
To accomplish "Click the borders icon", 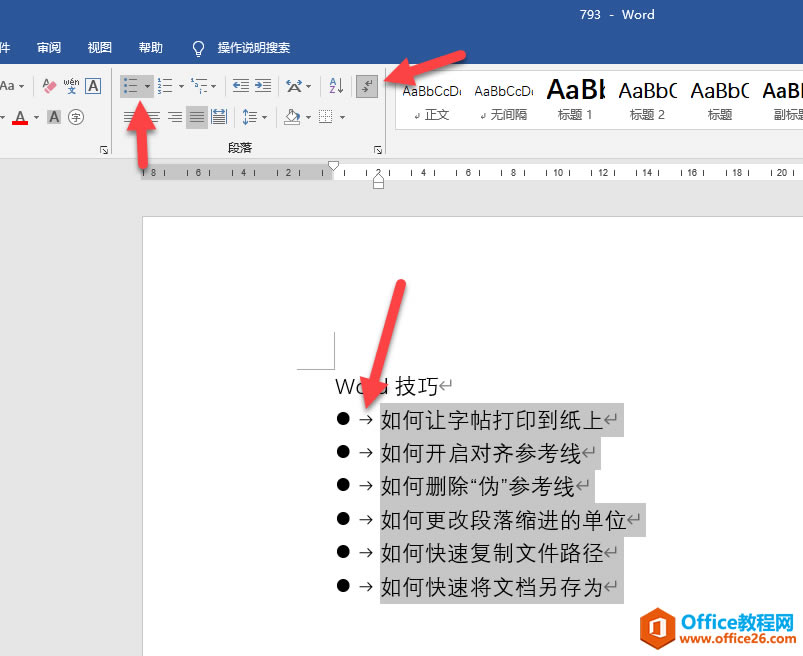I will (326, 117).
